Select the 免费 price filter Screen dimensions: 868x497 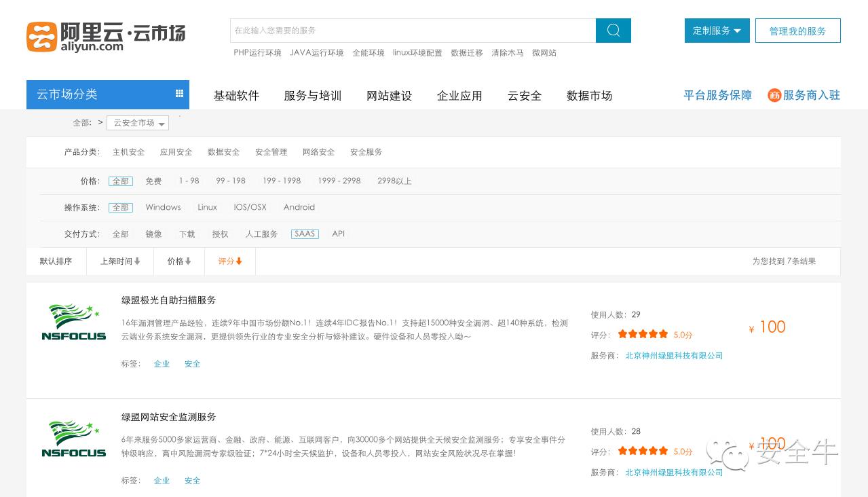click(x=153, y=181)
